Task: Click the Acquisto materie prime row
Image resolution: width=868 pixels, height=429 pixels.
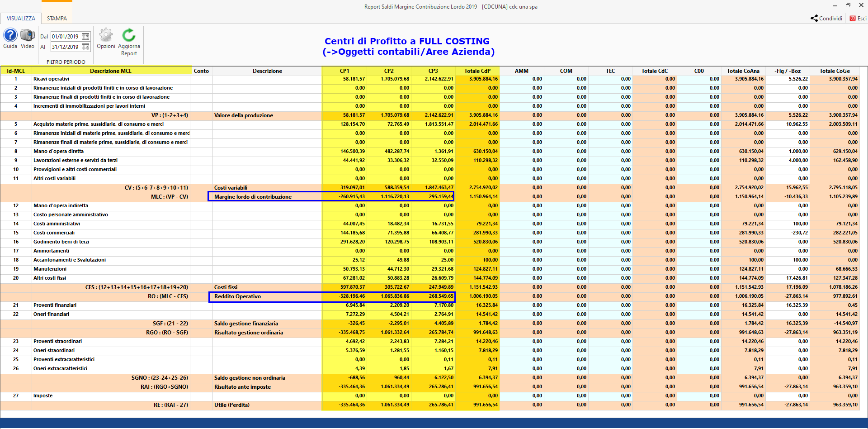Action: (429, 124)
